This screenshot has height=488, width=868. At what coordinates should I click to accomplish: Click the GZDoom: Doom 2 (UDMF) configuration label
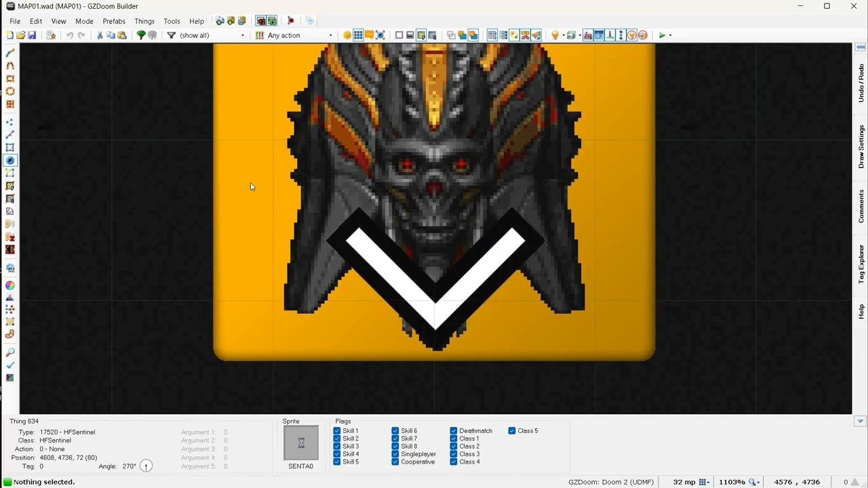coord(611,482)
